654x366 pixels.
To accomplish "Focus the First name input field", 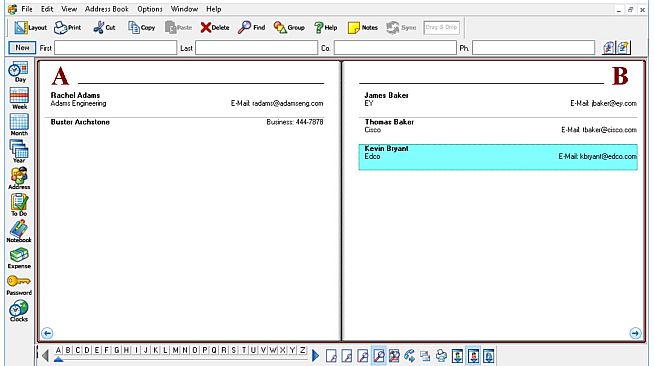I will pos(116,48).
